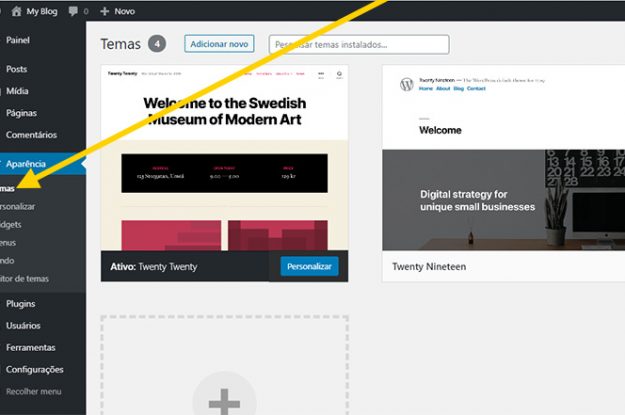Click the Adicionar novo button
625x415 pixels.
click(219, 44)
